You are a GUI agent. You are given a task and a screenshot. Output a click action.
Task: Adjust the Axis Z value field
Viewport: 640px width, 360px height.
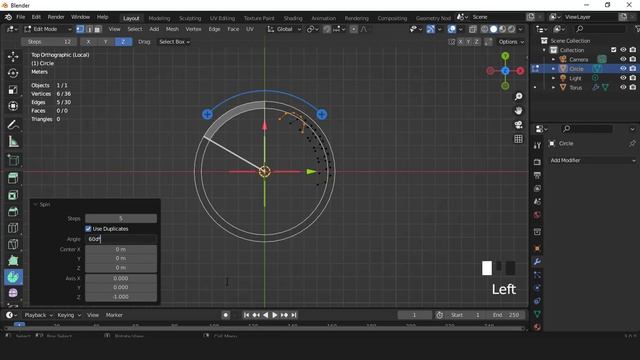(121, 297)
